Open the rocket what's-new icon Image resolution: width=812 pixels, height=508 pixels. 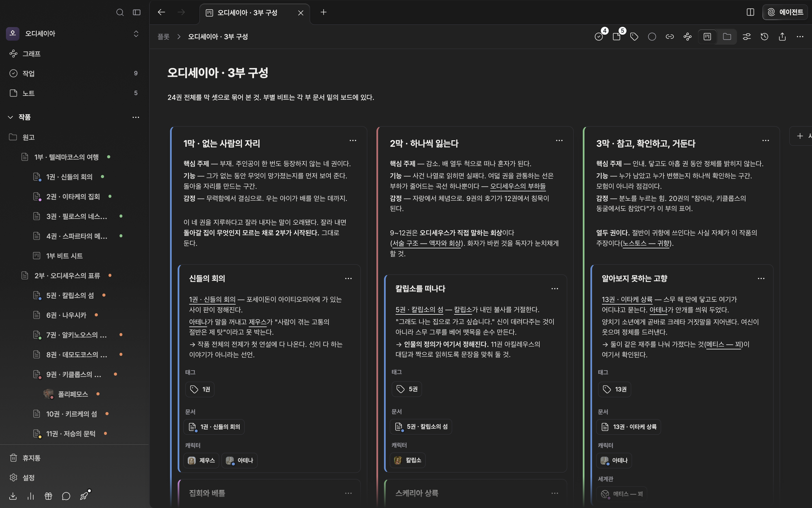[x=84, y=496]
